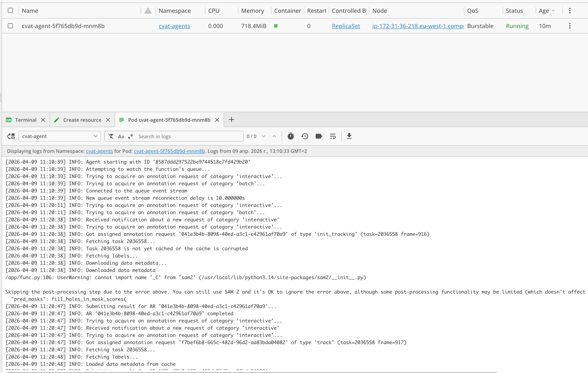Download logs using the download icon
This screenshot has width=588, height=373.
[349, 136]
